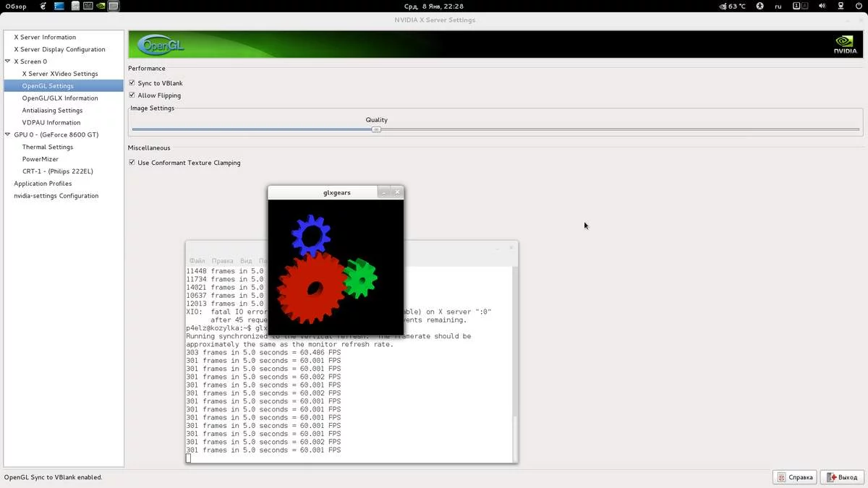Click the terminal line '303 frames in 5.0 seconds = 60.486 FPS'
The height and width of the screenshot is (488, 868).
263,352
